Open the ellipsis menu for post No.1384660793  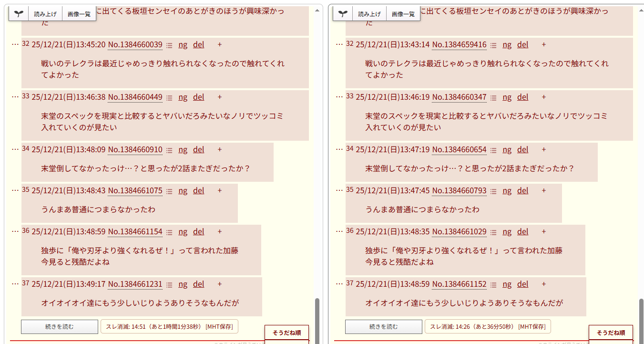pyautogui.click(x=339, y=190)
